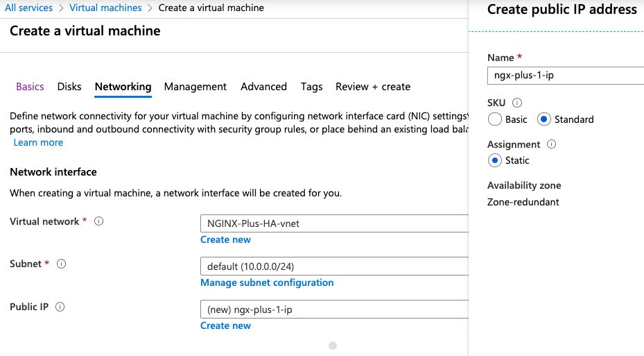Open the Advanced tab

[x=263, y=87]
